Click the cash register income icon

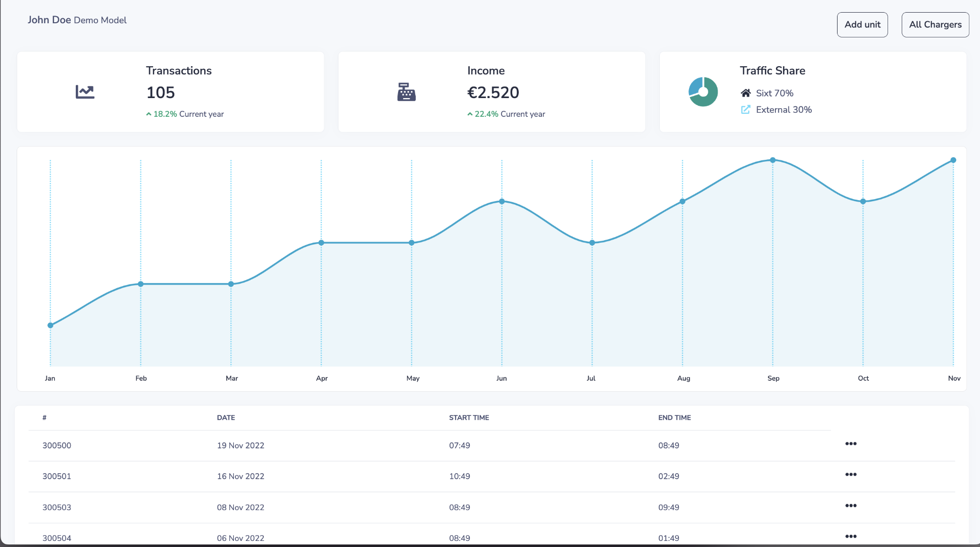pos(406,92)
